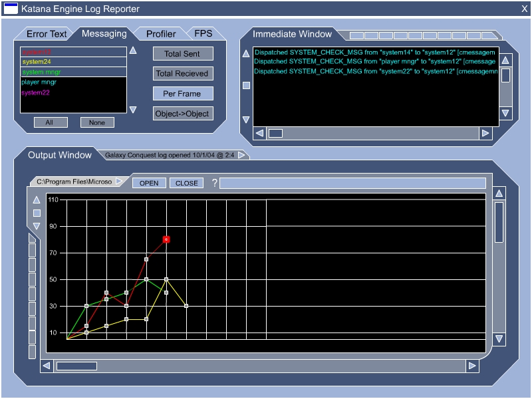Image resolution: width=532 pixels, height=399 pixels.
Task: Select system12 in the message list
Action: click(73, 52)
